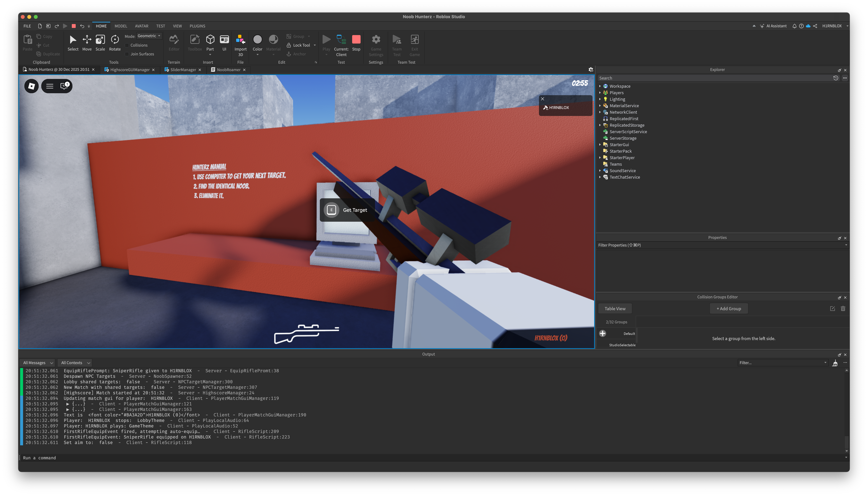
Task: Select the Scale tool
Action: 100,43
